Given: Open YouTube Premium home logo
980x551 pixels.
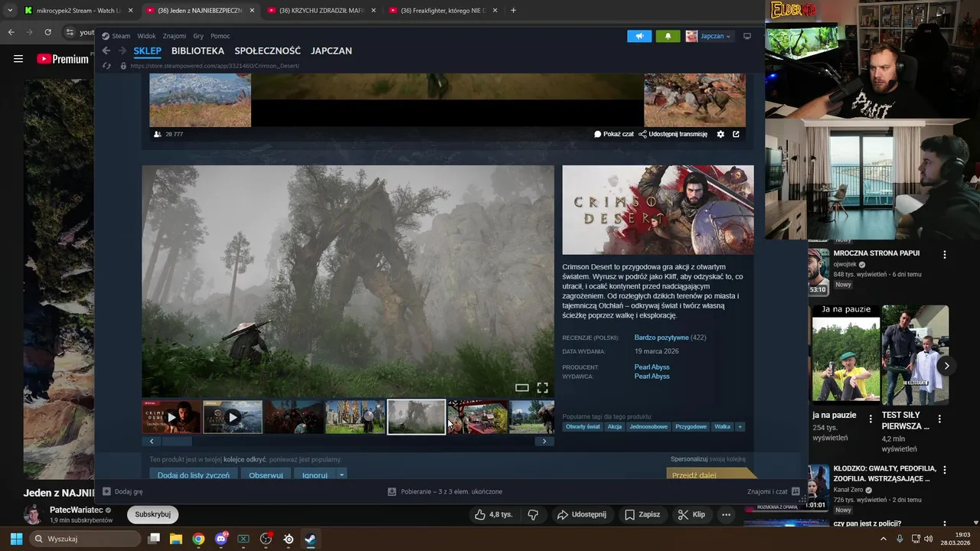Looking at the screenshot, I should click(63, 59).
